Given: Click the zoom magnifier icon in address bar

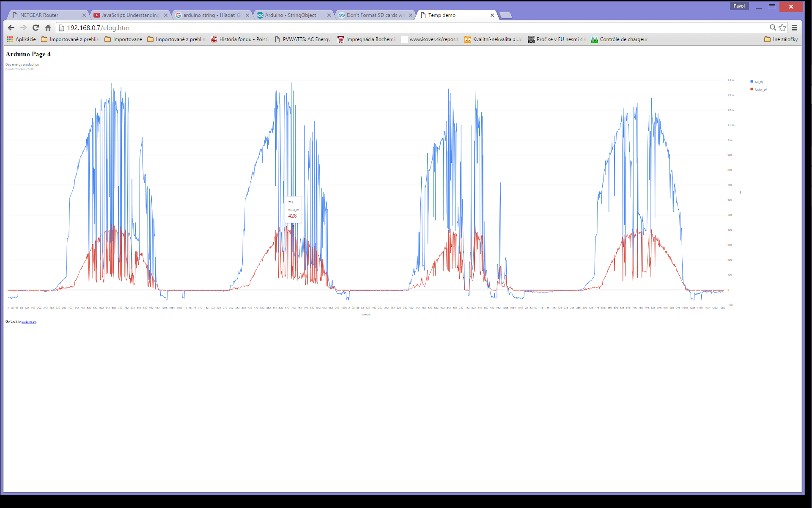Looking at the screenshot, I should (x=773, y=28).
